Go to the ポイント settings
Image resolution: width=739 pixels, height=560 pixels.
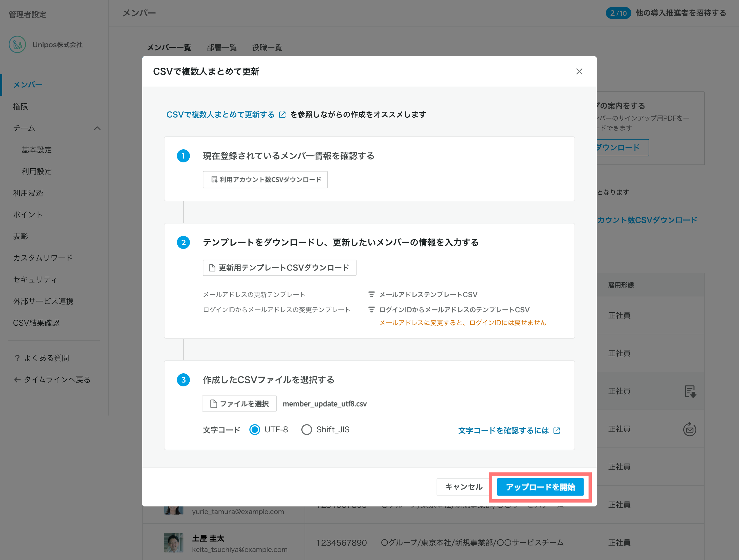pyautogui.click(x=28, y=214)
